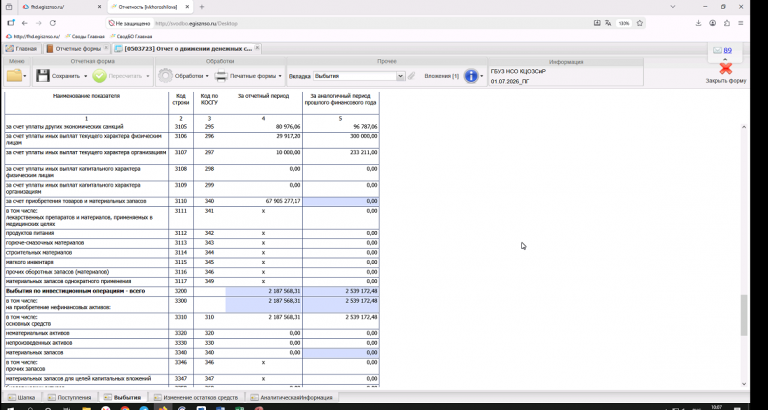This screenshot has height=410, width=768.
Task: Open the Http://fhd.egiszso.ru/ bookmark
Action: click(33, 36)
